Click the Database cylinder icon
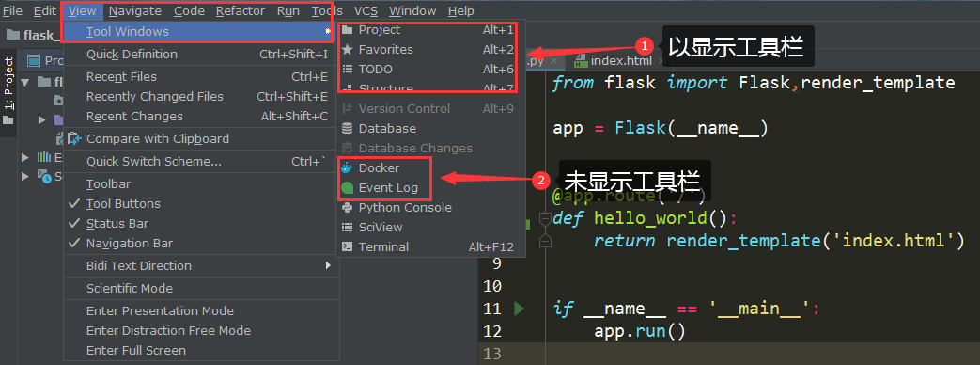 tap(347, 128)
